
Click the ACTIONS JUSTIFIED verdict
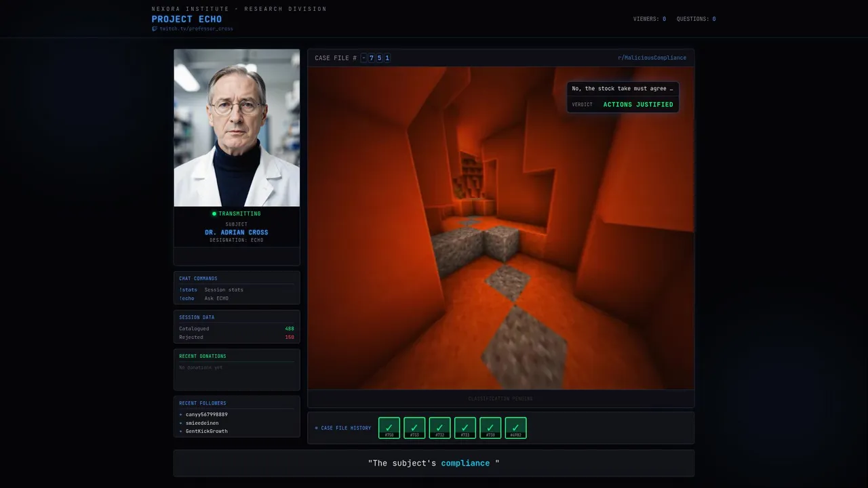pyautogui.click(x=638, y=104)
